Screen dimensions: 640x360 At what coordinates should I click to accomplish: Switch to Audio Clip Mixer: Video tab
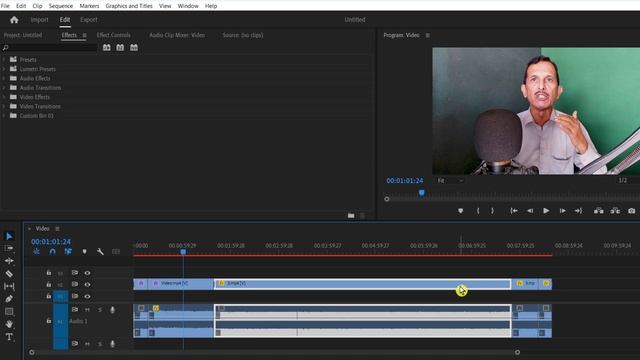[x=177, y=35]
